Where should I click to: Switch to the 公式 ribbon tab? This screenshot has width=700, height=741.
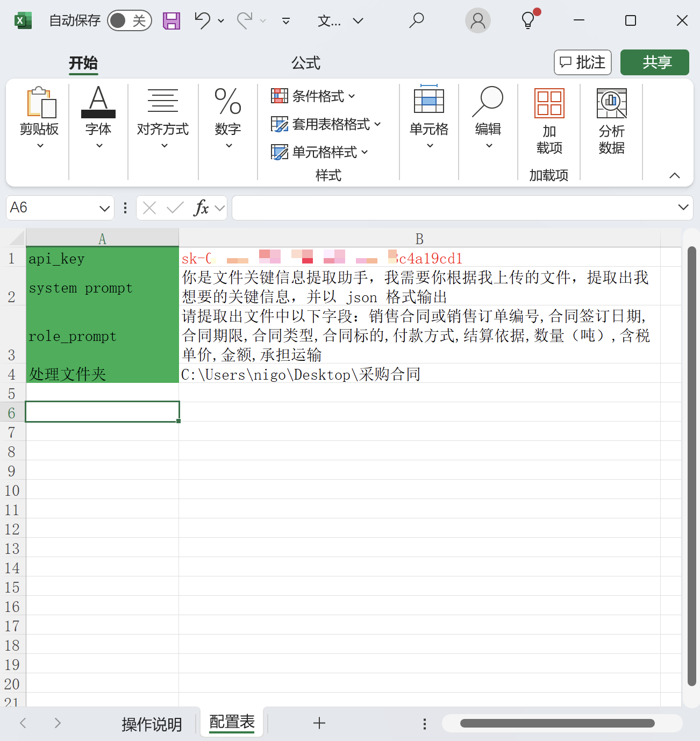(x=306, y=63)
